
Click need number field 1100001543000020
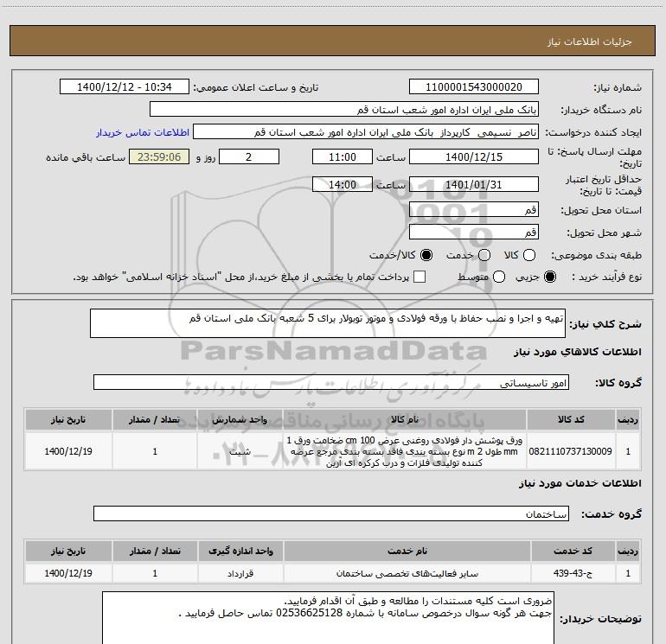point(474,86)
